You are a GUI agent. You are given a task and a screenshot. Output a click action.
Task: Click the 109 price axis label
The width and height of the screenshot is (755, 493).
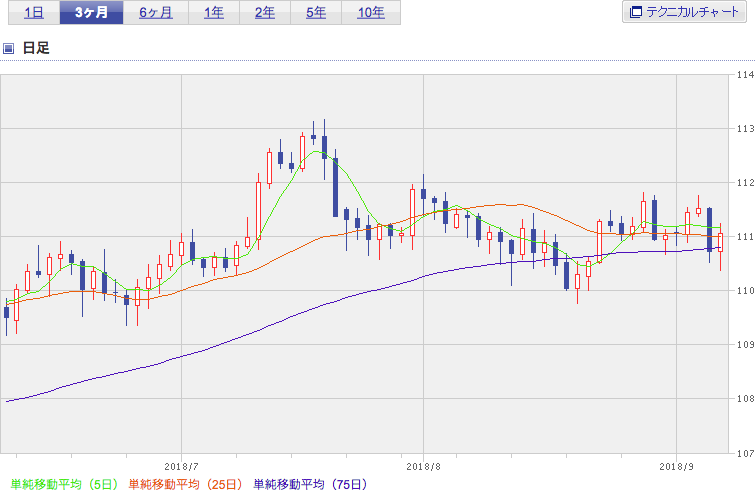(x=745, y=345)
